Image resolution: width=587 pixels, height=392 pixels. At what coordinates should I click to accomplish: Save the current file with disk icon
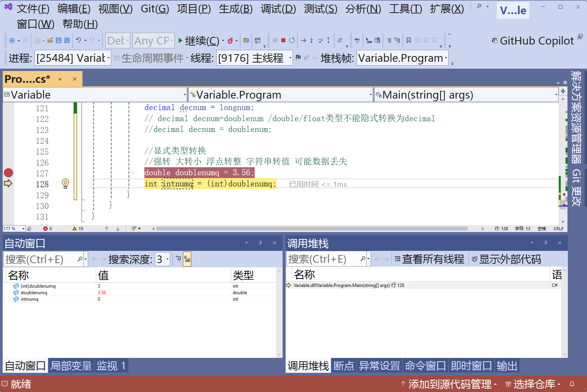(x=59, y=40)
